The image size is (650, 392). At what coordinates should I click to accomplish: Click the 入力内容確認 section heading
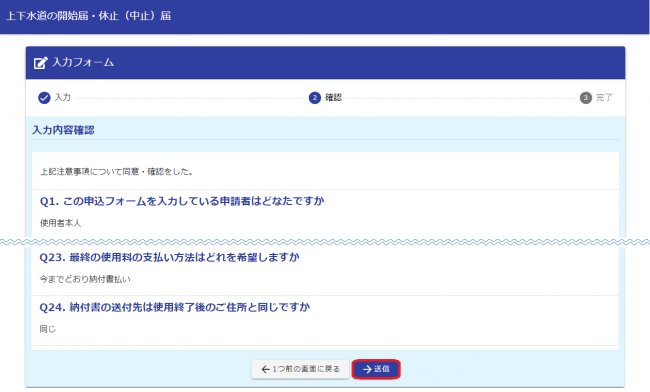tap(63, 130)
